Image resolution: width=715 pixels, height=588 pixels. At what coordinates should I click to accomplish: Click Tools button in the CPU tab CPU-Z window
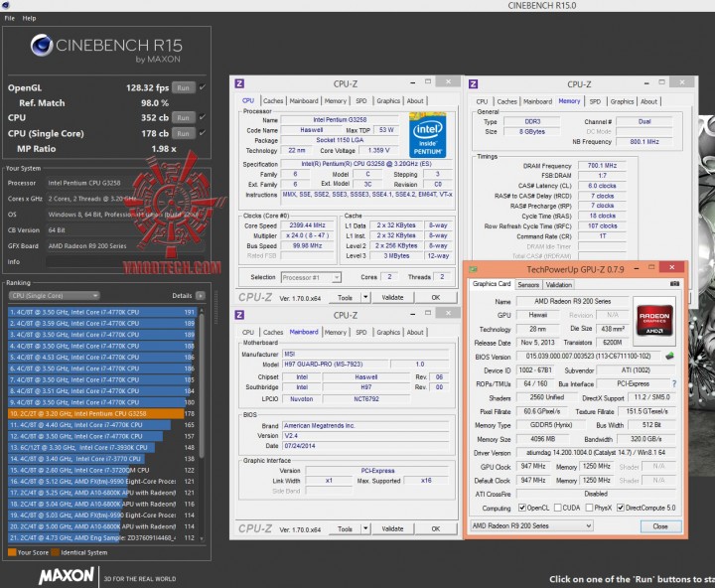pyautogui.click(x=345, y=297)
